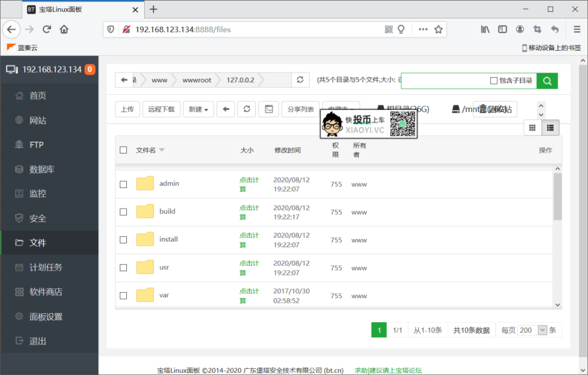Expand the 新建 dropdown
This screenshot has height=375, width=588.
[198, 109]
